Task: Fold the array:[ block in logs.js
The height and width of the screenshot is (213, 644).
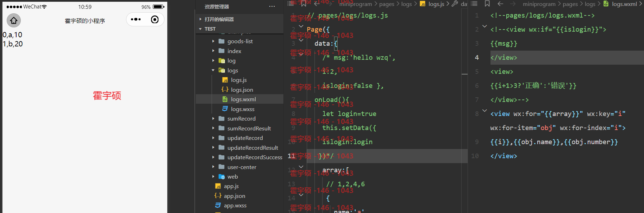Action: (x=301, y=167)
